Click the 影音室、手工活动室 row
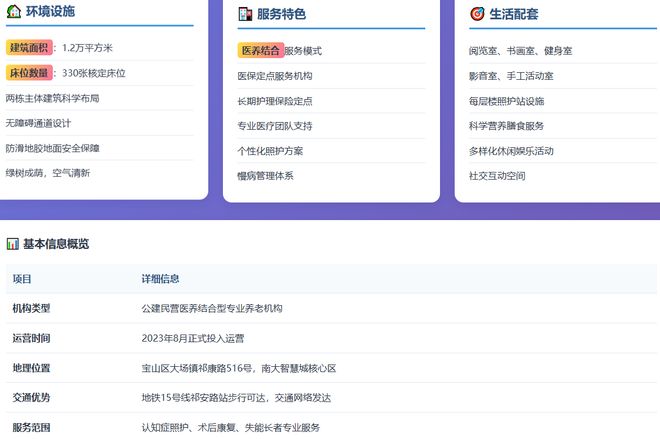 click(x=563, y=76)
